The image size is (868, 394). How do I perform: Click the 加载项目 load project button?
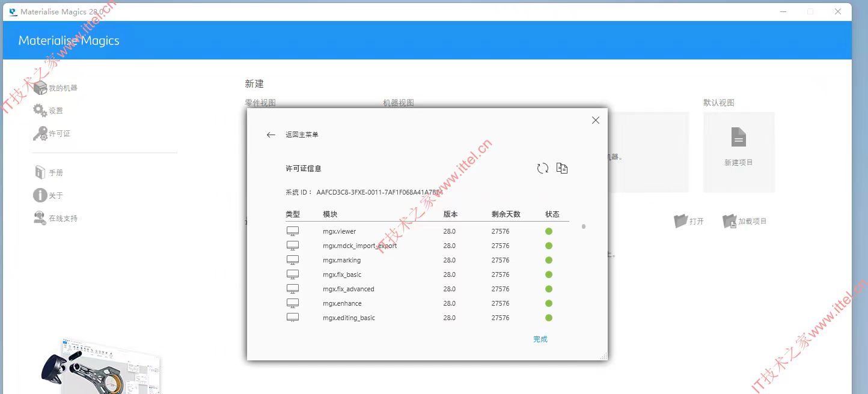tap(745, 221)
